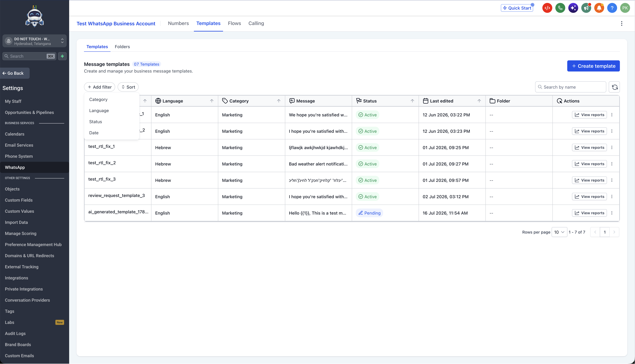Screen dimensions: 635x364
Task: Switch to the Calling tab
Action: click(256, 23)
